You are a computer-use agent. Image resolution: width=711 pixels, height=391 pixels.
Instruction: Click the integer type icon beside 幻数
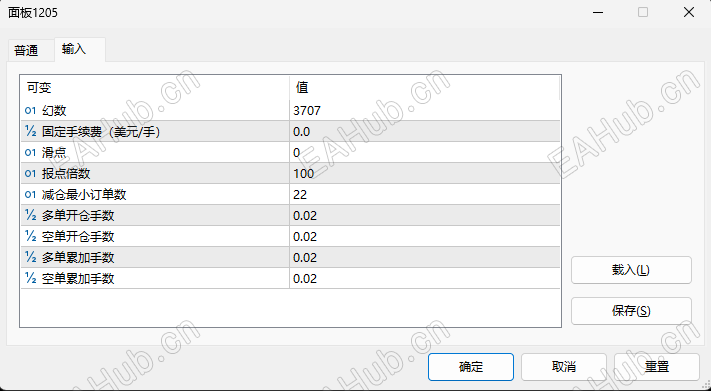click(30, 110)
